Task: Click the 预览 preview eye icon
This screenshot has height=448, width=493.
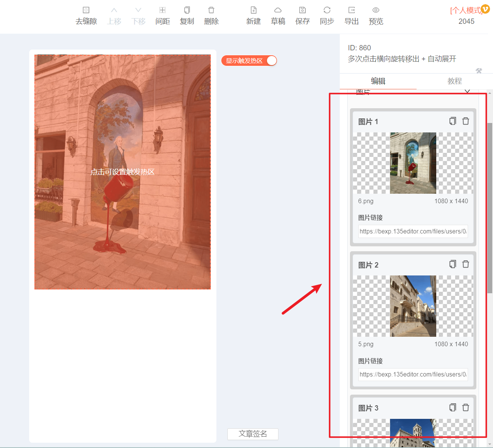Action: 376,10
